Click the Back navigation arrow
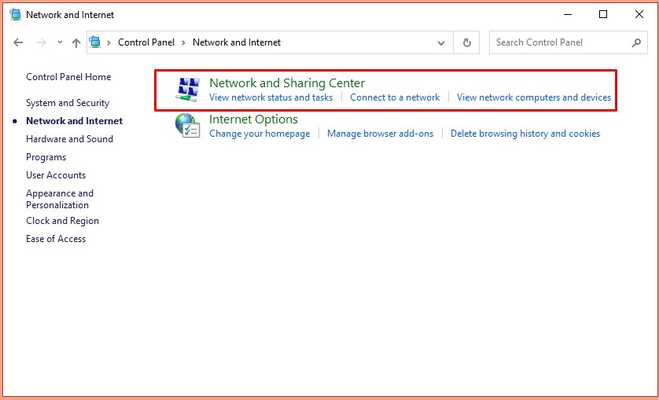Image resolution: width=659 pixels, height=400 pixels. (x=18, y=42)
